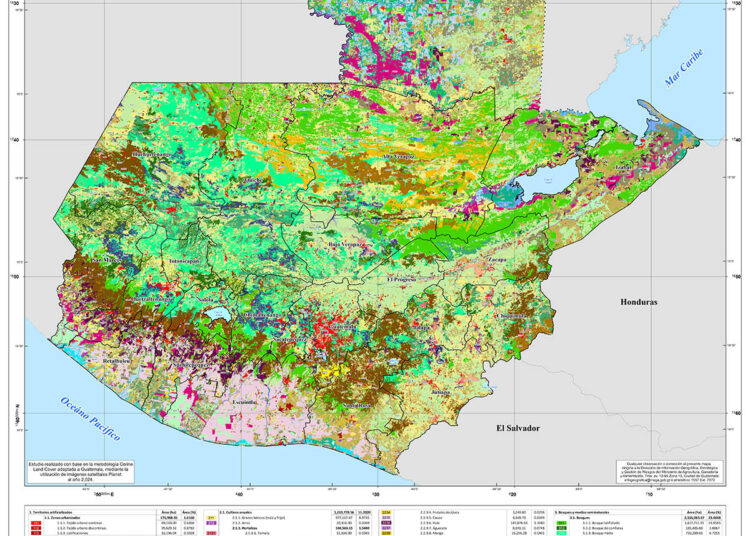This screenshot has height=536, width=750.
Task: Click the Océano Pacífico label
Action: (89, 420)
